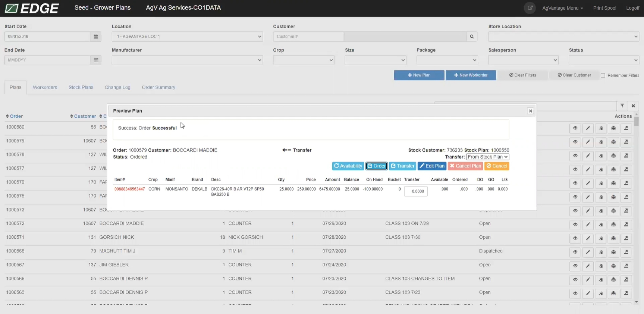
Task: Switch to the Plans tab
Action: [x=15, y=87]
